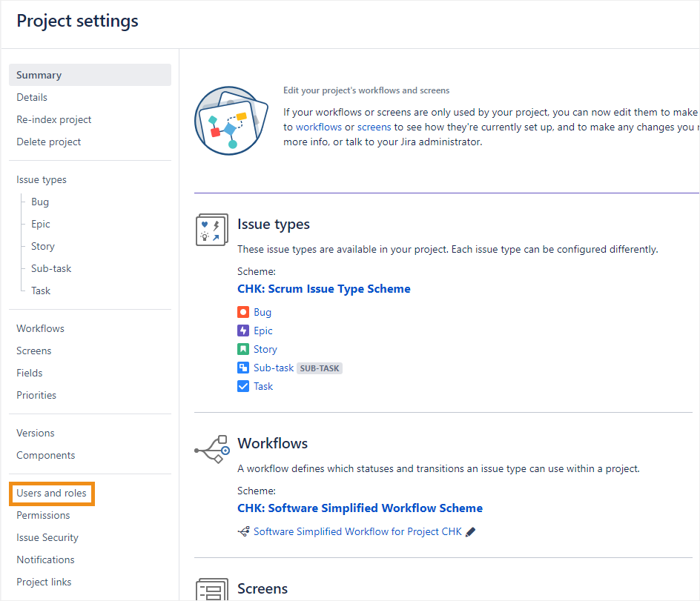This screenshot has height=601, width=700.
Task: Click the purple Epic lightning icon
Action: point(243,331)
